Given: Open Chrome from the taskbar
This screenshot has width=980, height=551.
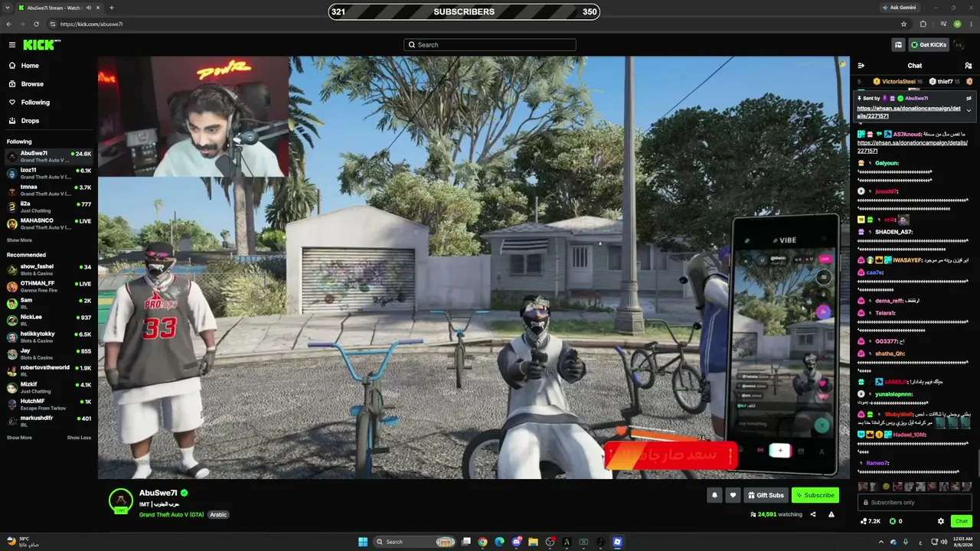Looking at the screenshot, I should pos(482,542).
